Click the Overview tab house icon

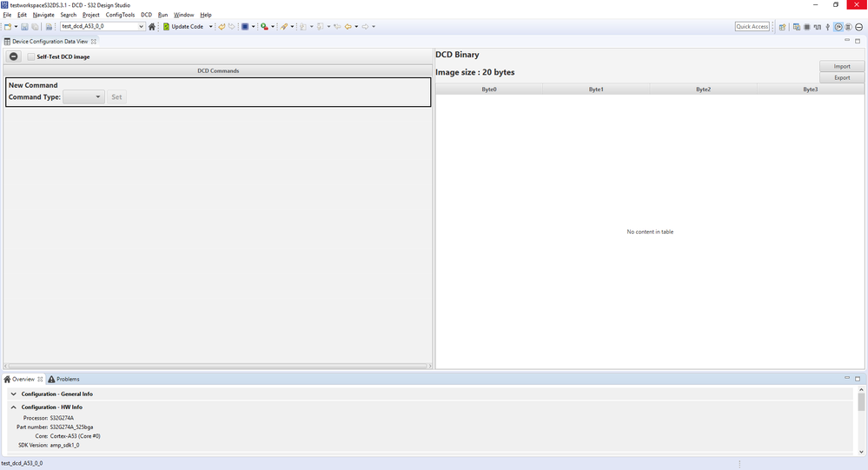[7, 379]
